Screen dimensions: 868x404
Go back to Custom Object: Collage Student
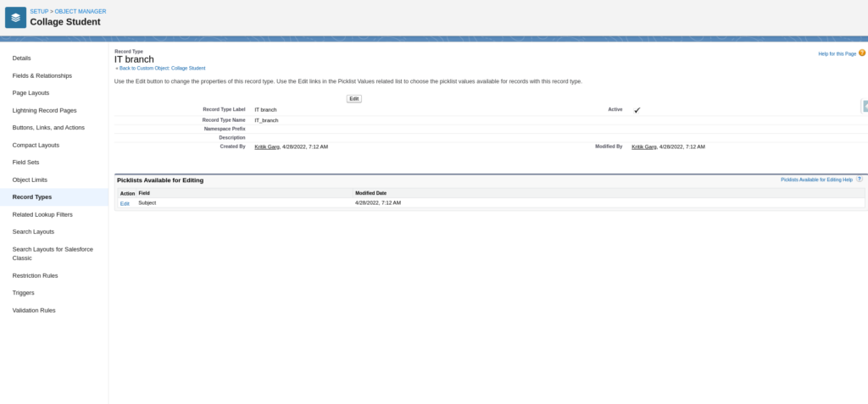click(x=160, y=68)
